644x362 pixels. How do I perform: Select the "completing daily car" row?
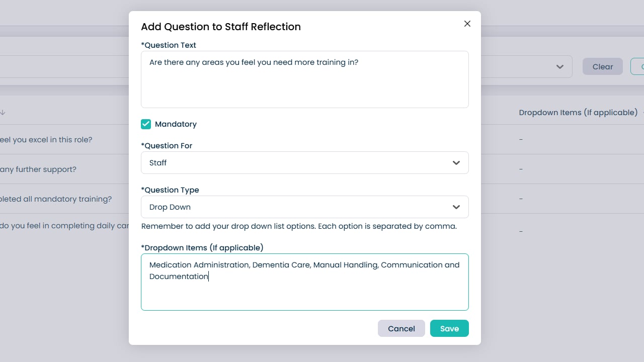pyautogui.click(x=64, y=226)
